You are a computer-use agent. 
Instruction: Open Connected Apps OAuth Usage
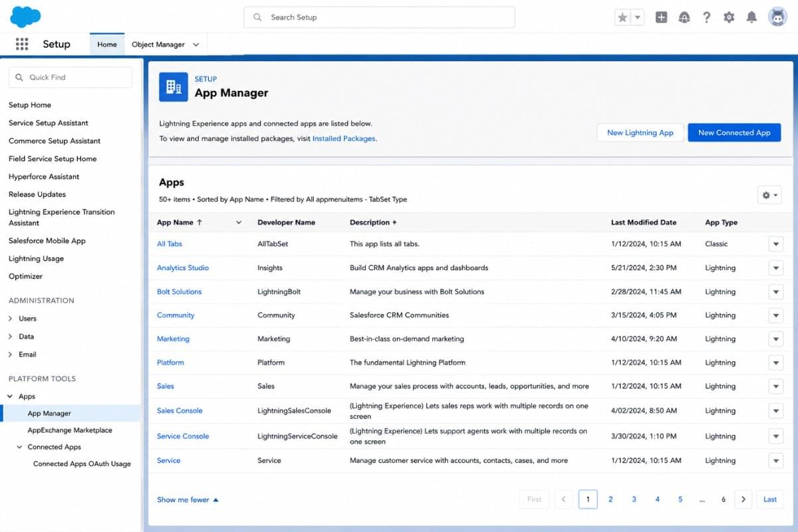[82, 464]
